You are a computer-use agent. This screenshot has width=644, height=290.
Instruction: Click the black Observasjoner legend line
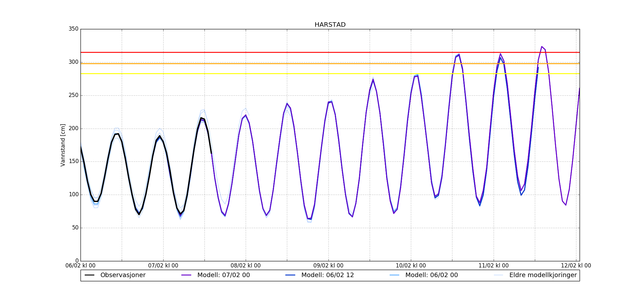[x=90, y=275]
